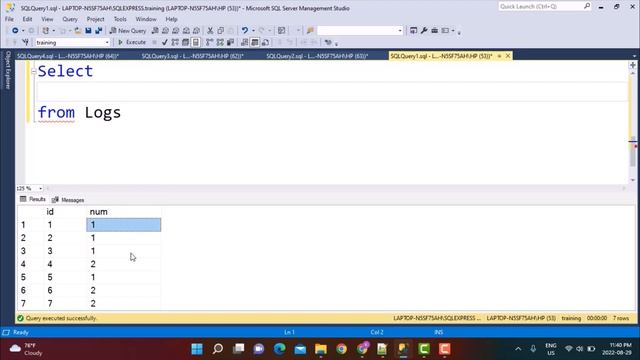
Task: Click the 'id' column header
Action: 65,212
